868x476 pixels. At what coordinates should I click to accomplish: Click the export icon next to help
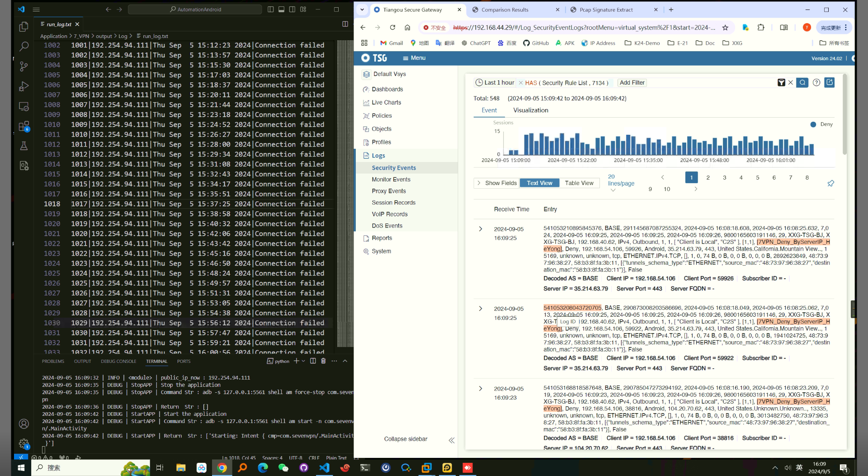click(x=830, y=83)
